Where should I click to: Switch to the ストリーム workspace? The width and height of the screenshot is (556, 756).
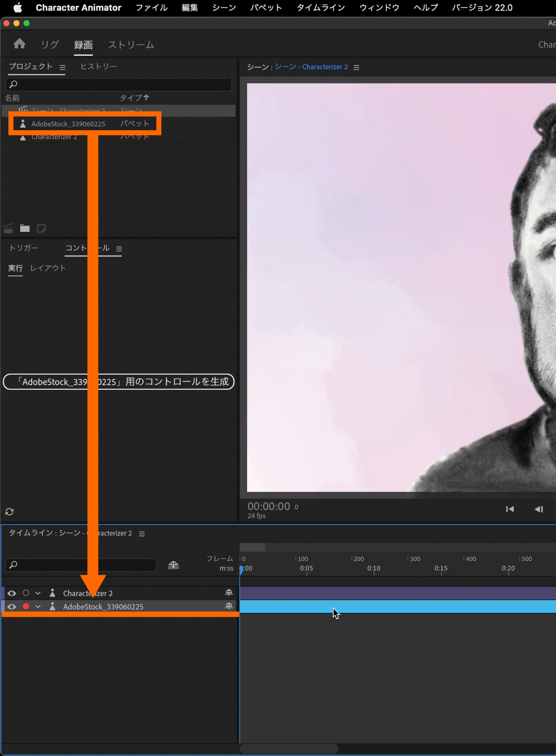click(131, 45)
